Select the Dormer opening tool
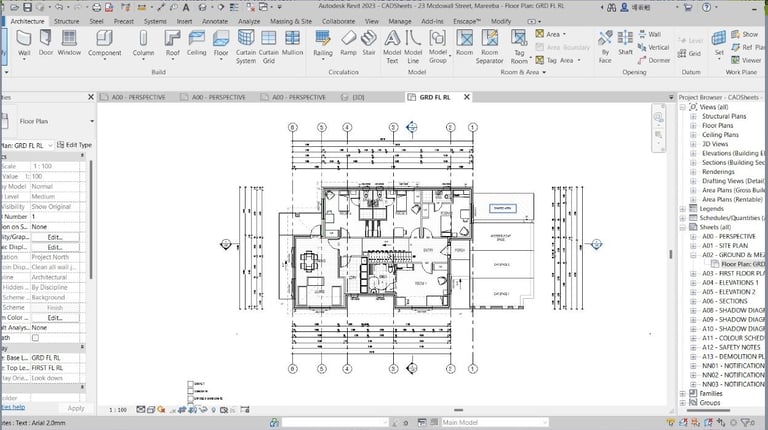Image resolution: width=768 pixels, height=430 pixels. [x=654, y=60]
